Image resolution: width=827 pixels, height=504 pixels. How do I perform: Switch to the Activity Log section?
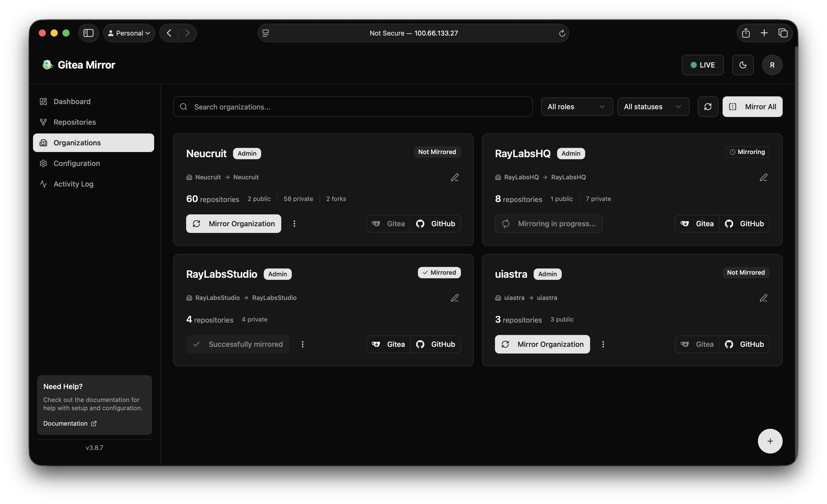point(73,184)
